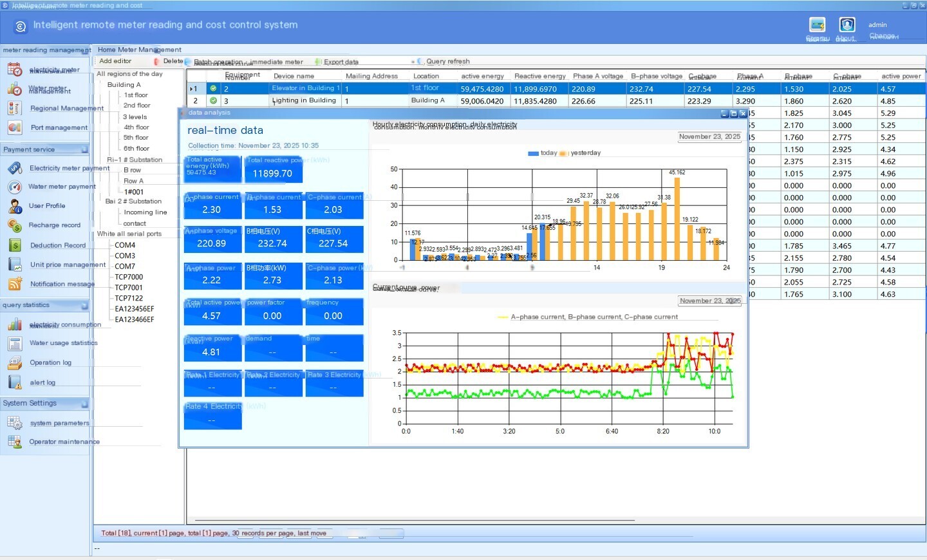Click the Water usage statistics icon
Screen dimensions: 927x560
click(14, 343)
